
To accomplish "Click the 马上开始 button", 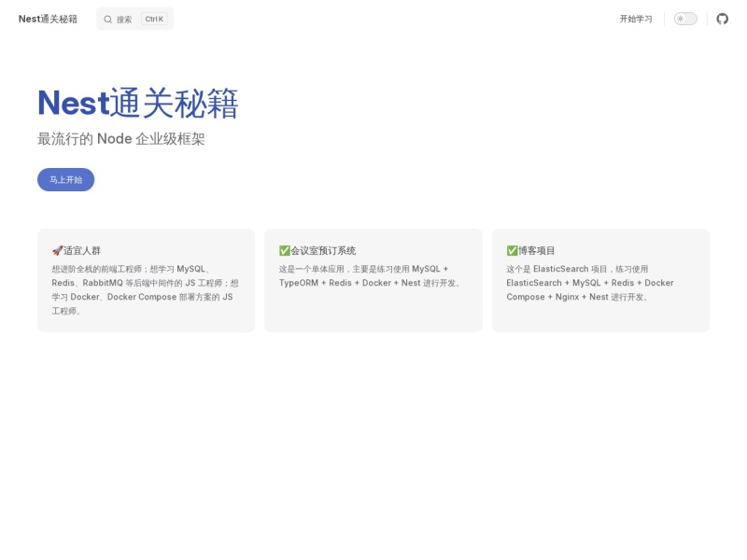I will (65, 179).
